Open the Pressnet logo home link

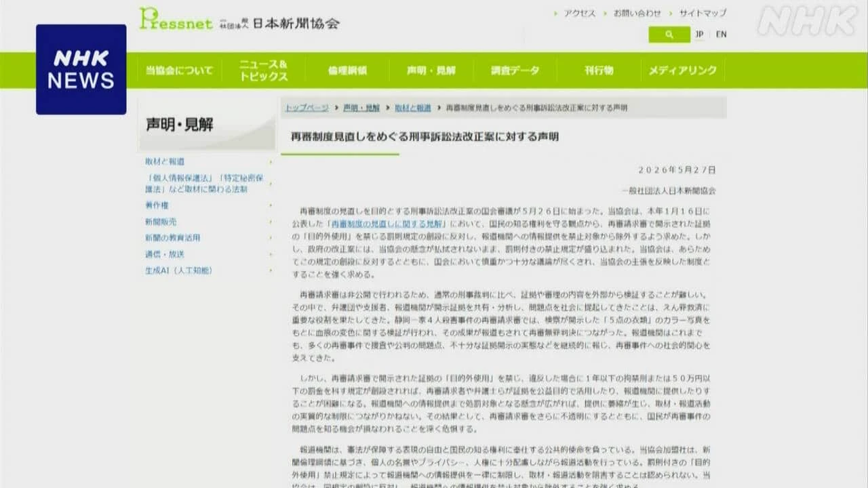(x=239, y=19)
